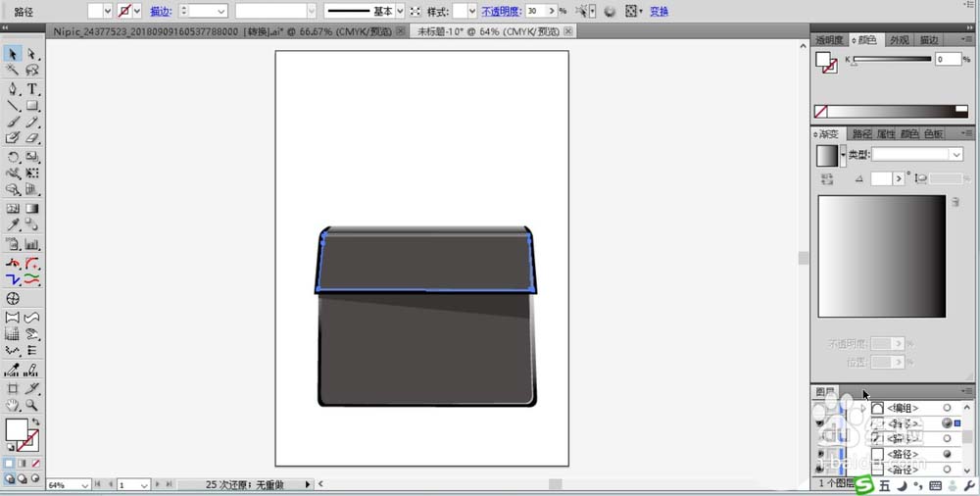Viewport: 980px width, 496px height.
Task: Select the Lasso tool
Action: click(32, 70)
